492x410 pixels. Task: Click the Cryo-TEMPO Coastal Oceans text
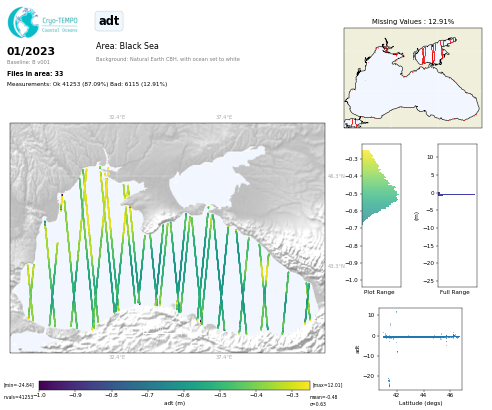click(x=60, y=25)
